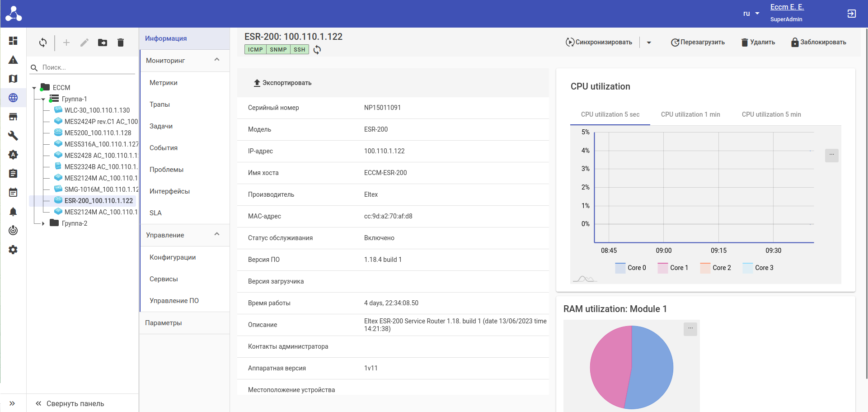
Task: Open the Интерфейсы menu item
Action: point(169,191)
